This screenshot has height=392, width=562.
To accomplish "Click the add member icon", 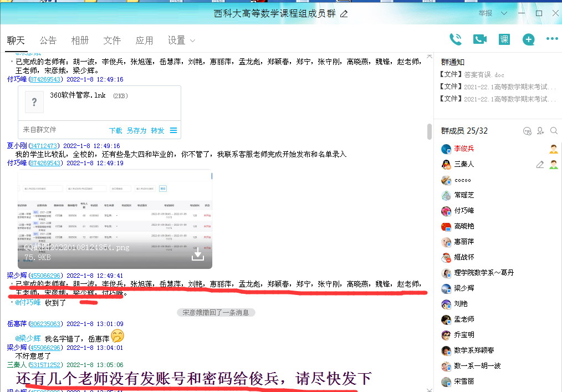I will point(540,131).
